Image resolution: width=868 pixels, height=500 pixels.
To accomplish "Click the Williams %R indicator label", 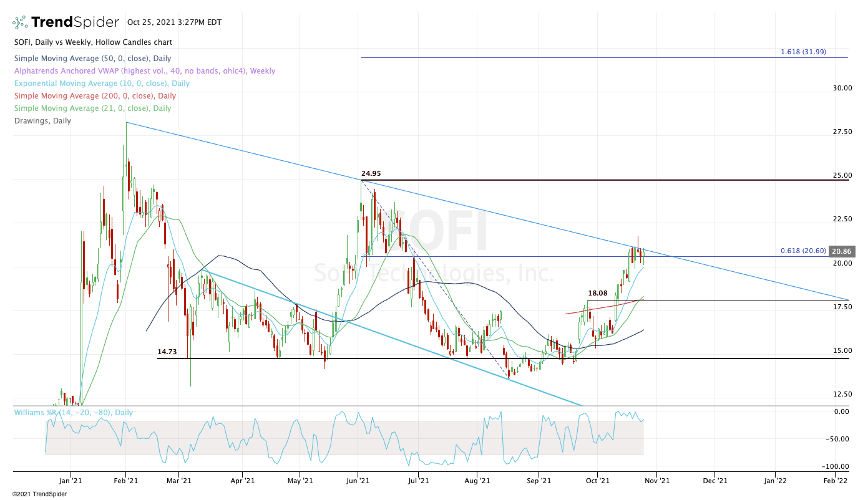I will (x=74, y=413).
